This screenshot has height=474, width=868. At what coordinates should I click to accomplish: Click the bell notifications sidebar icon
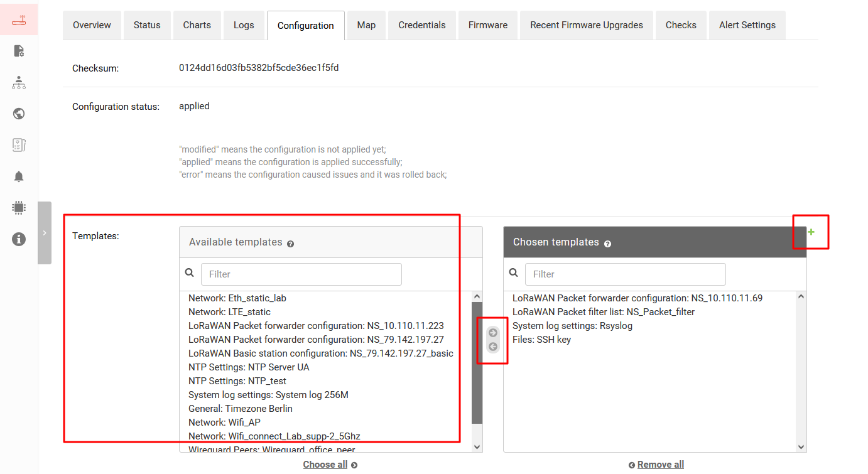[x=19, y=176]
